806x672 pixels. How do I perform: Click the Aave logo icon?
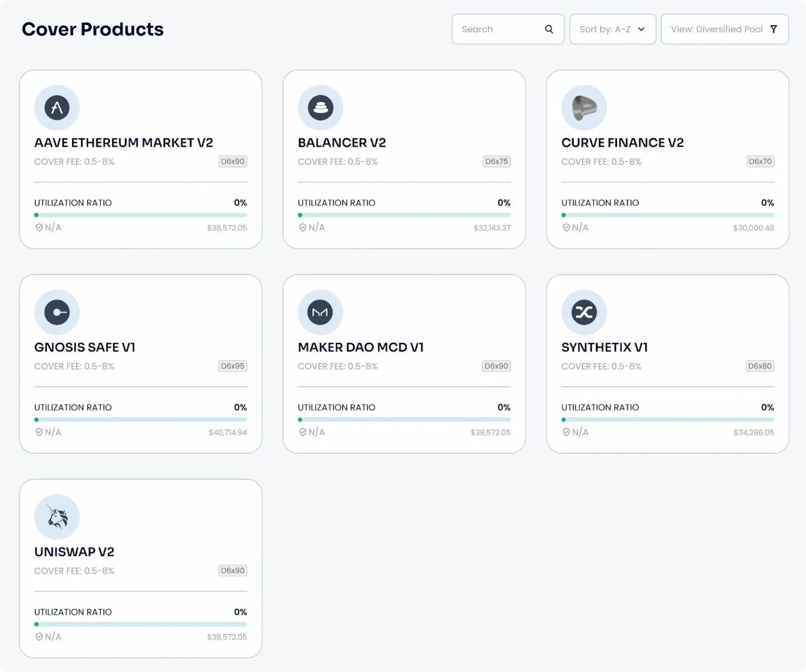coord(57,108)
